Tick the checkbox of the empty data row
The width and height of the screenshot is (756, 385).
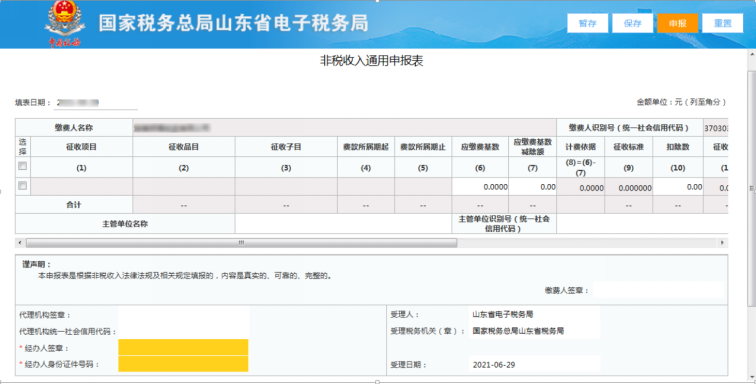22,186
